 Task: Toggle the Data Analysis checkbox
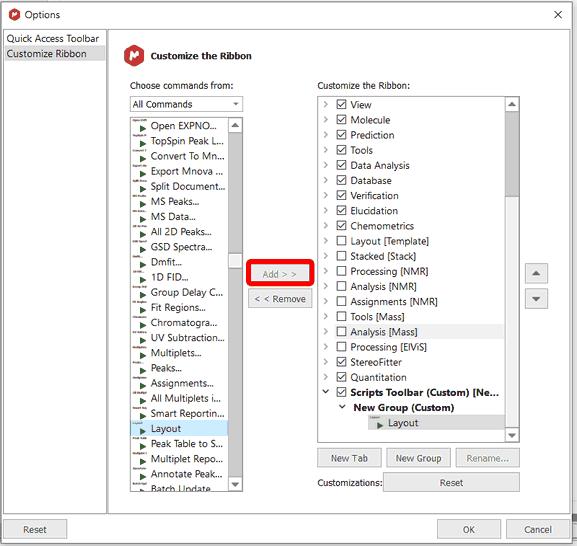[x=341, y=165]
